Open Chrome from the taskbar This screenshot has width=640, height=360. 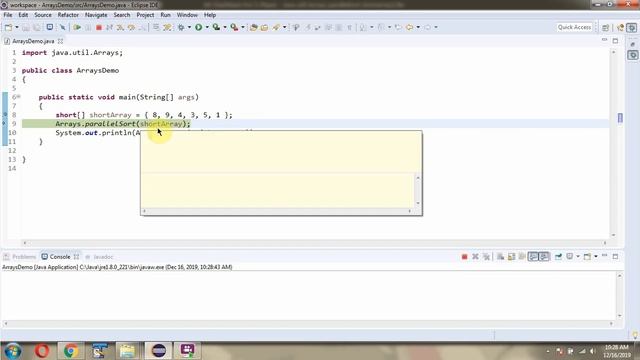click(71, 351)
